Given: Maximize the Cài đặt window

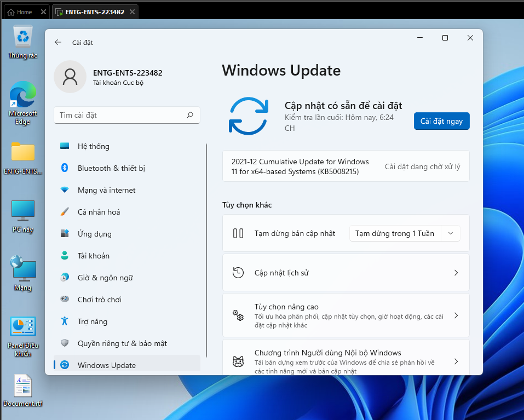Looking at the screenshot, I should click(445, 38).
